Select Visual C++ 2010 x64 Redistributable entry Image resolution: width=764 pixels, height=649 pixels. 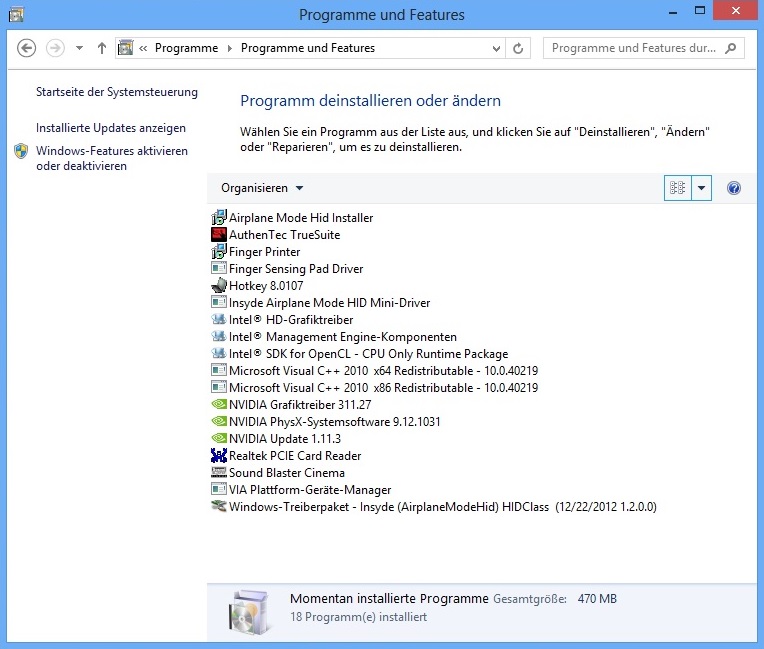[384, 371]
